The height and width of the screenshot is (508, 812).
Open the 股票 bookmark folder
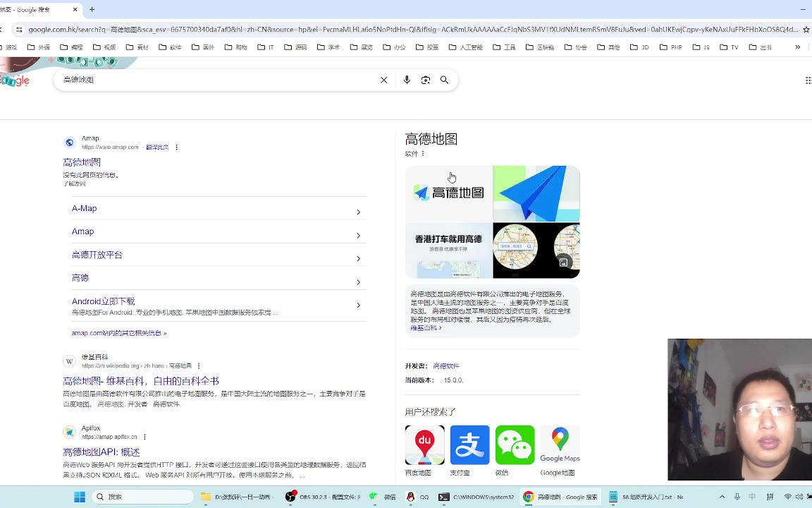click(x=427, y=47)
